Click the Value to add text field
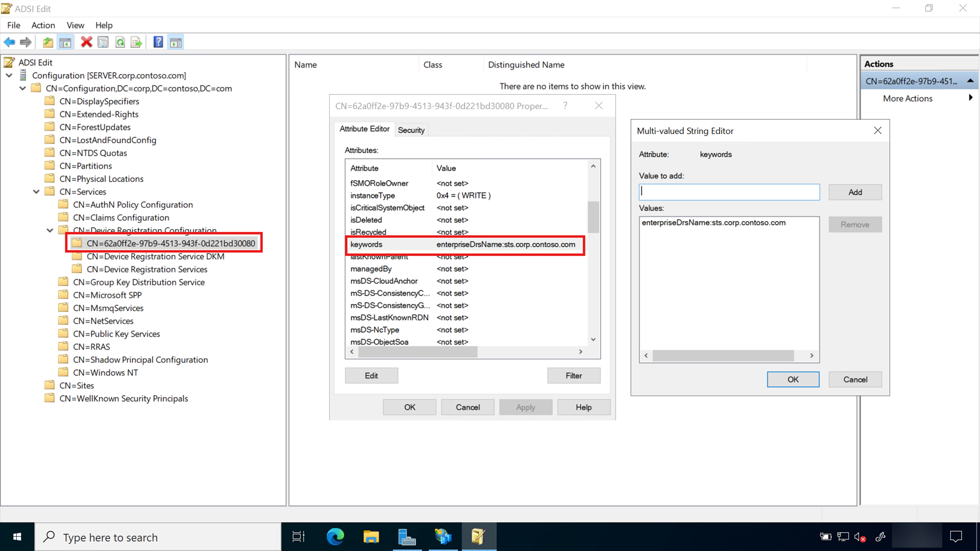Viewport: 980px width, 551px height. point(729,192)
